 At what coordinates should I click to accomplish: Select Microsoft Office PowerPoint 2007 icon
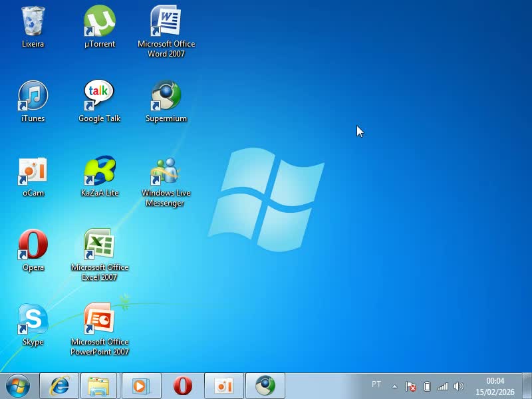tap(99, 320)
